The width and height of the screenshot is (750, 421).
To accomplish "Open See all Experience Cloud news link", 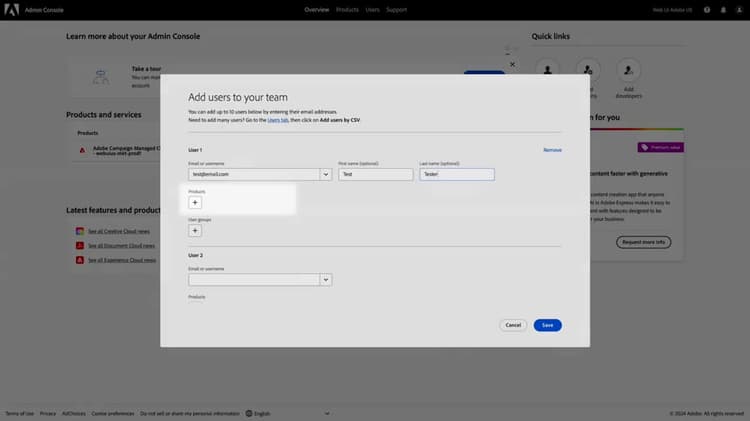I will tap(122, 260).
